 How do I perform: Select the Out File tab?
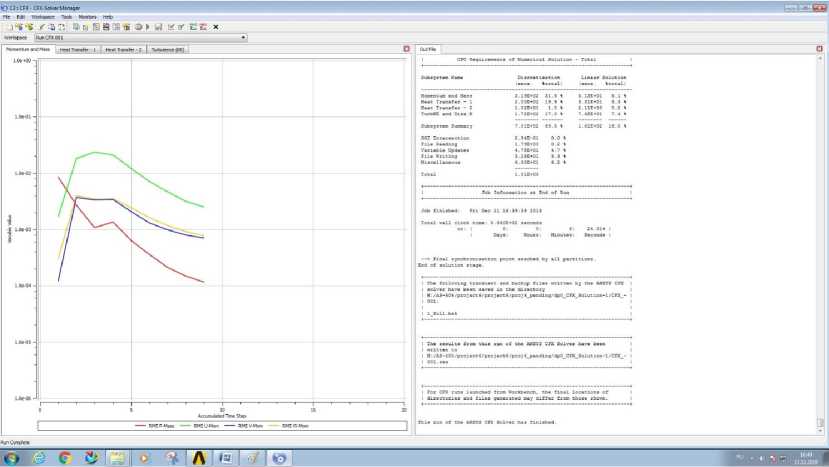(428, 49)
